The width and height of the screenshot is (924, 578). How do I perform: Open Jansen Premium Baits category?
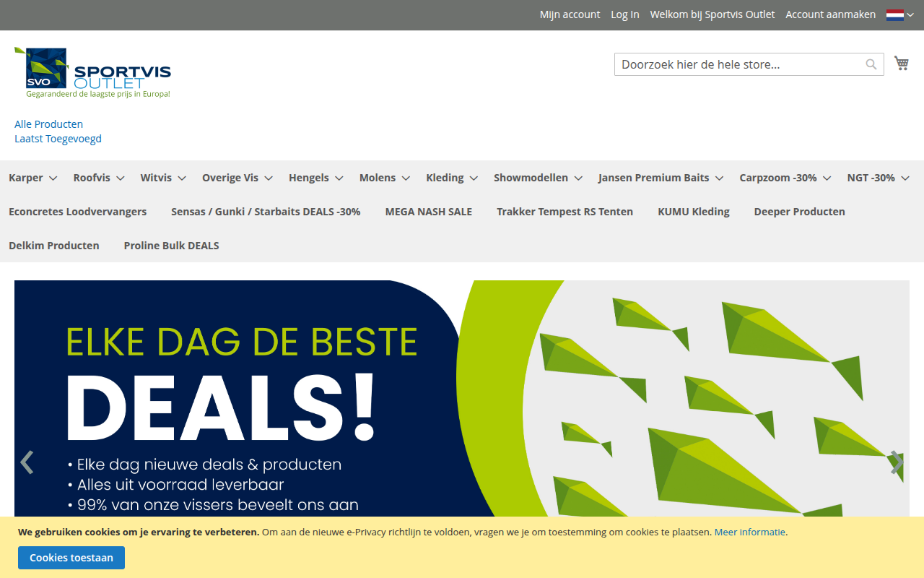(x=654, y=178)
